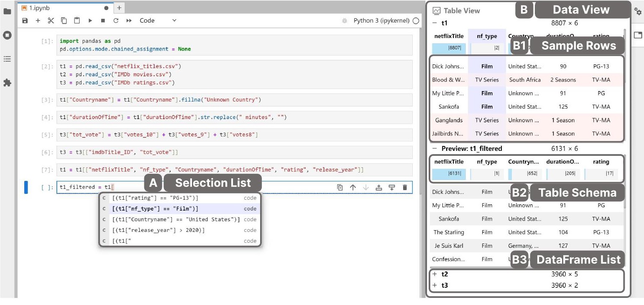
Task: Delete the active cell with trash icon
Action: 405,188
